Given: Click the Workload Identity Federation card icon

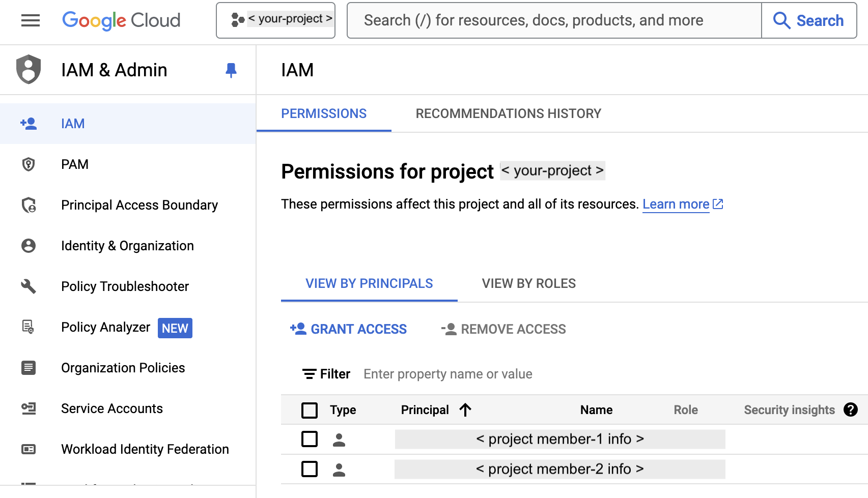Looking at the screenshot, I should pos(29,449).
